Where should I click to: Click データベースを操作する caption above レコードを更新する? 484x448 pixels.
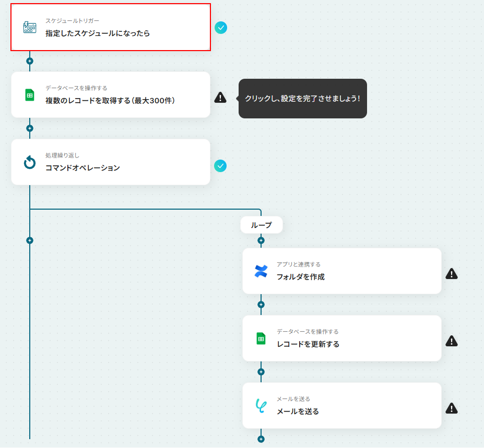308,332
